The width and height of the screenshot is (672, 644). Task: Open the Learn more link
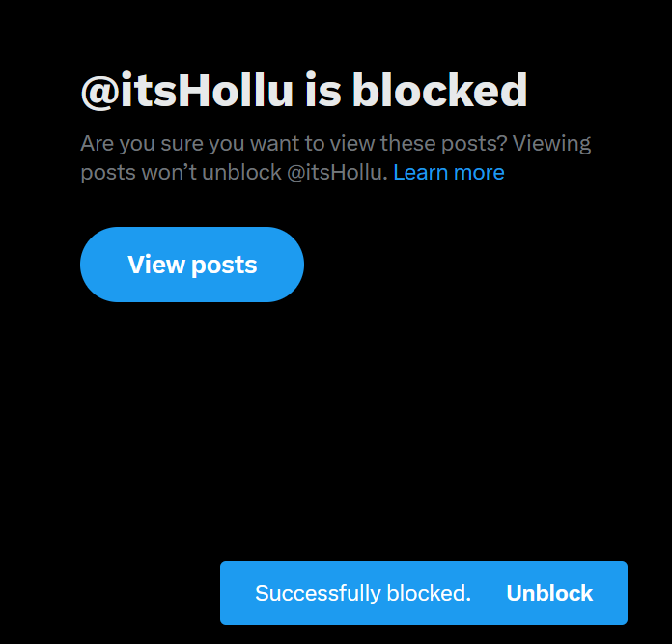(x=449, y=172)
